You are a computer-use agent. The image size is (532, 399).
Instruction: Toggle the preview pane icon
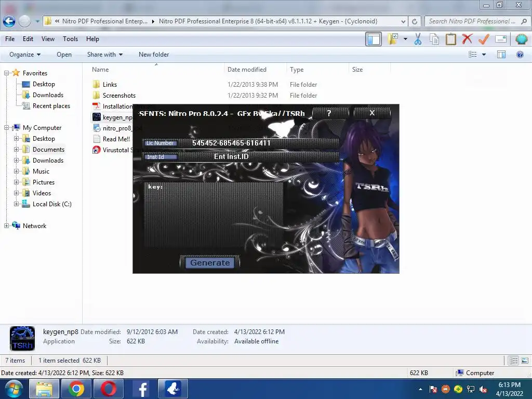click(x=501, y=54)
